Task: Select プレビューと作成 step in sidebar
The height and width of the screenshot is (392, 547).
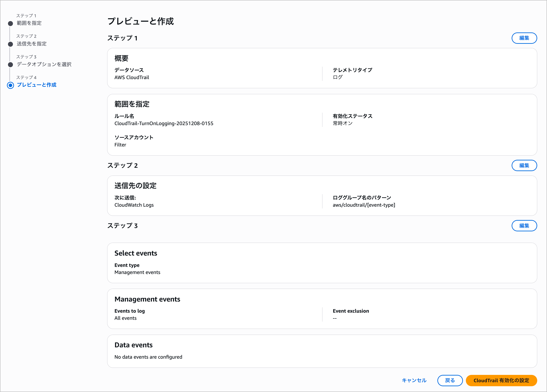Action: [36, 85]
